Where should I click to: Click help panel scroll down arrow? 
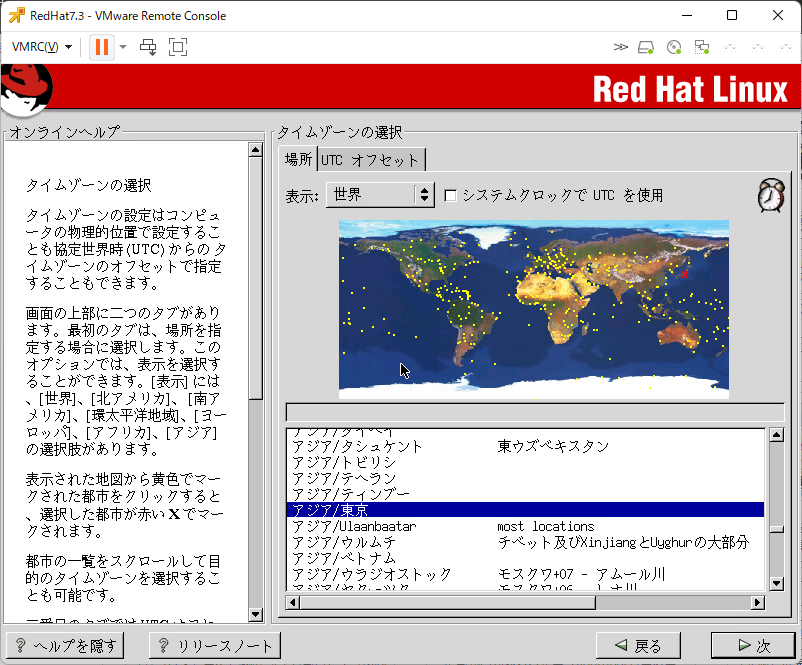coord(255,614)
